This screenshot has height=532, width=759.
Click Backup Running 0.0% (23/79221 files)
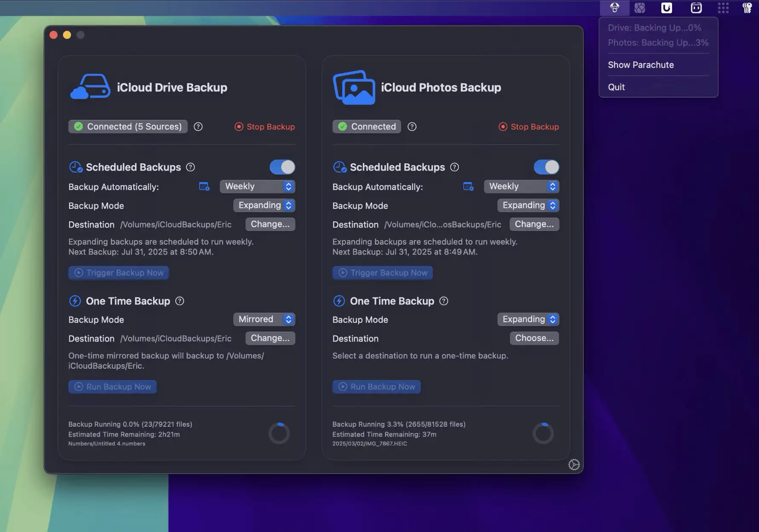(x=130, y=424)
